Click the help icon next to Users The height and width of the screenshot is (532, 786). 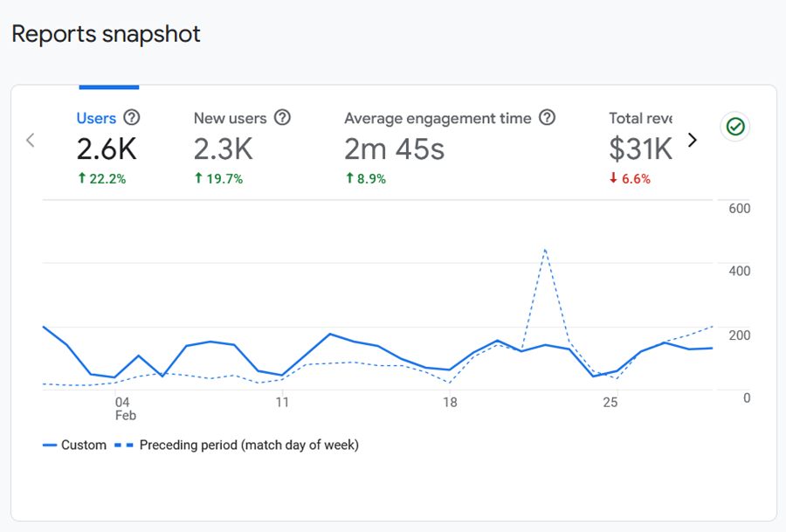pos(131,118)
